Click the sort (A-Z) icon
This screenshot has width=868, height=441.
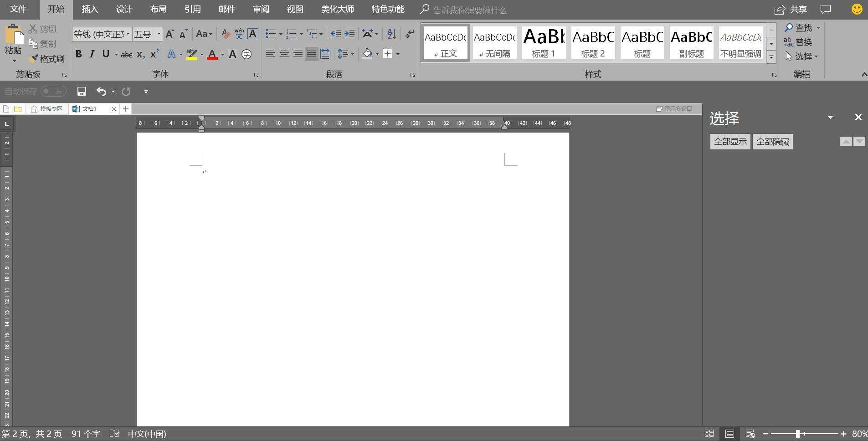391,34
